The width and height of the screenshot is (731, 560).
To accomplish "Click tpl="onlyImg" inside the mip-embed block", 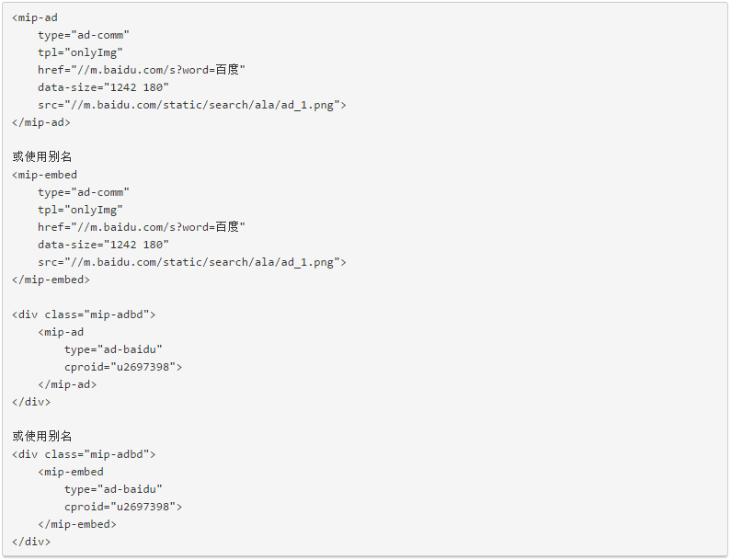I will click(x=80, y=210).
